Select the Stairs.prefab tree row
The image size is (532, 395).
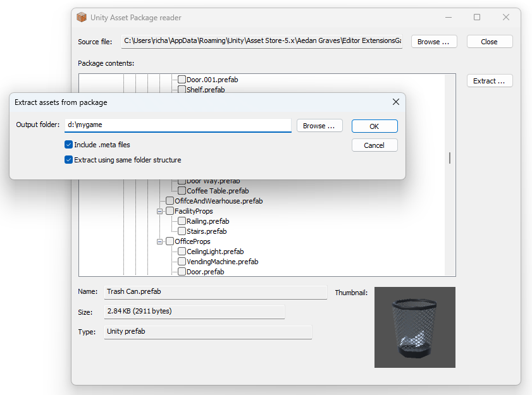(206, 231)
